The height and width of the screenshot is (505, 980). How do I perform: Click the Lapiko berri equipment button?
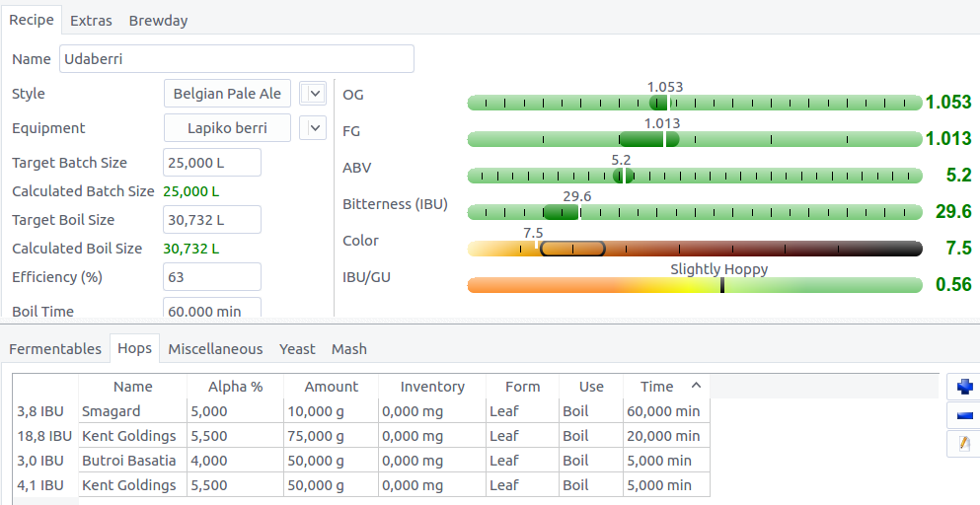click(x=227, y=128)
